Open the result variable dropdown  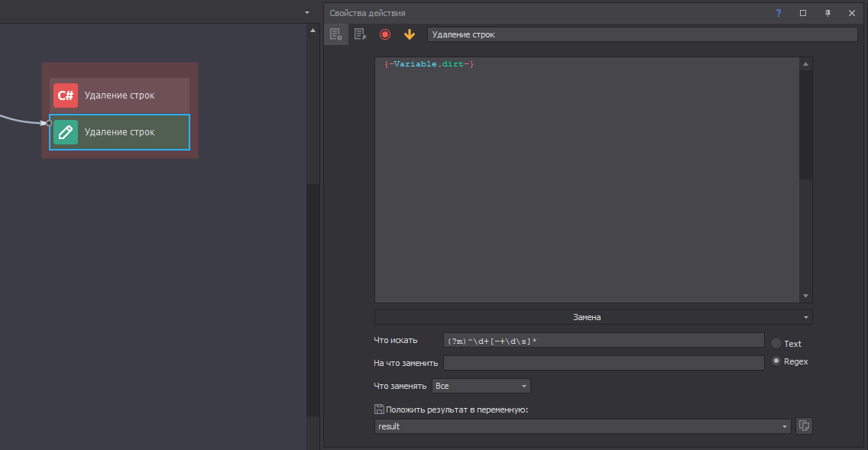(785, 426)
